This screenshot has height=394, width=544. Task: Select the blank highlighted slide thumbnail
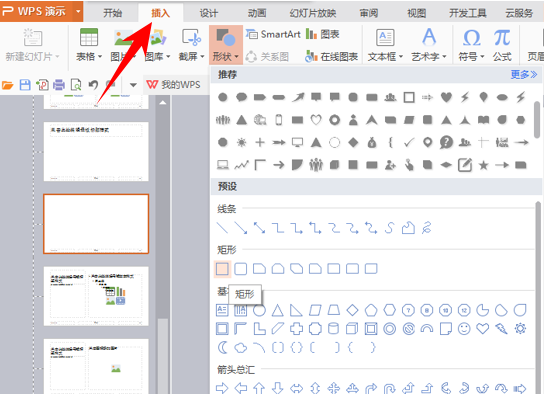click(96, 224)
